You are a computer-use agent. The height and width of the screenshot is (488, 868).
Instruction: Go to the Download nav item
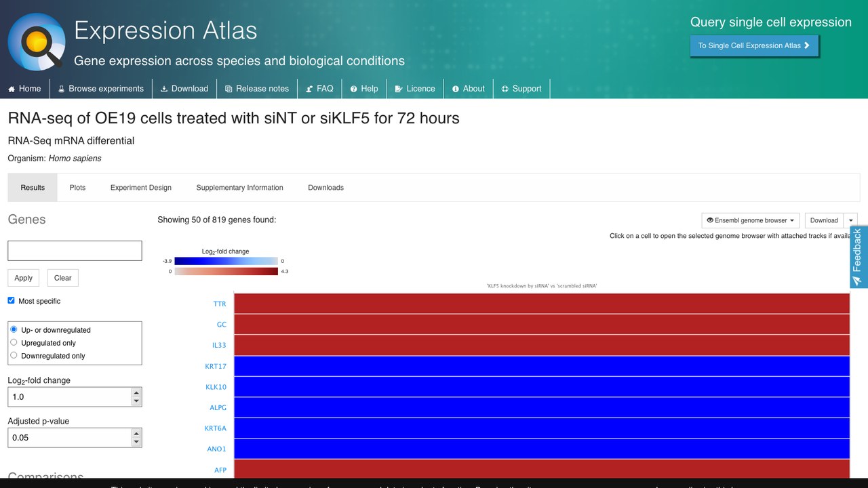[x=184, y=89]
